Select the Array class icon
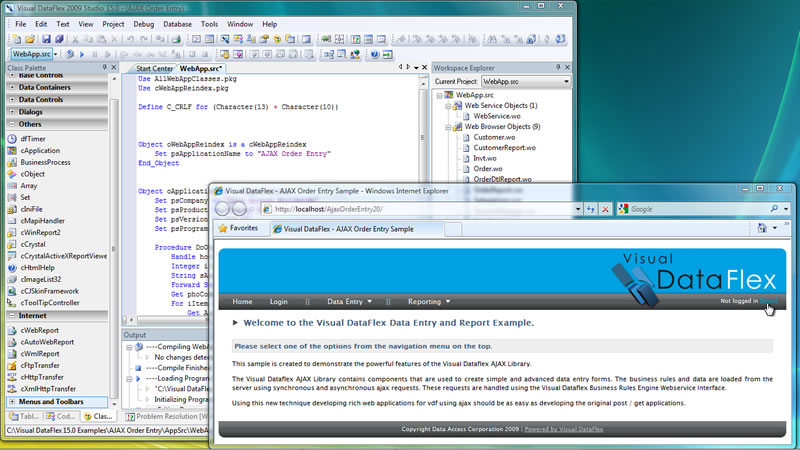 12,186
